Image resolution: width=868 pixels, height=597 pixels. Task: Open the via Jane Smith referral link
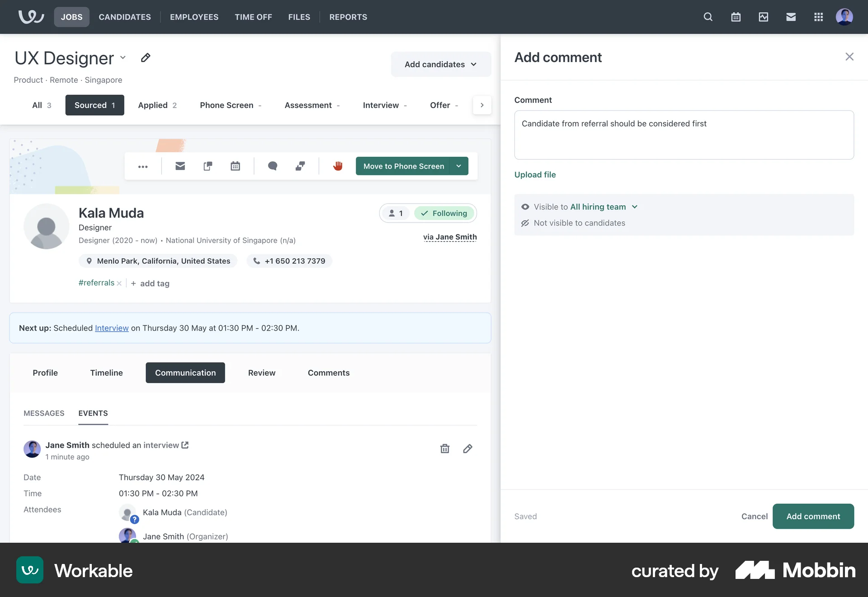point(450,237)
